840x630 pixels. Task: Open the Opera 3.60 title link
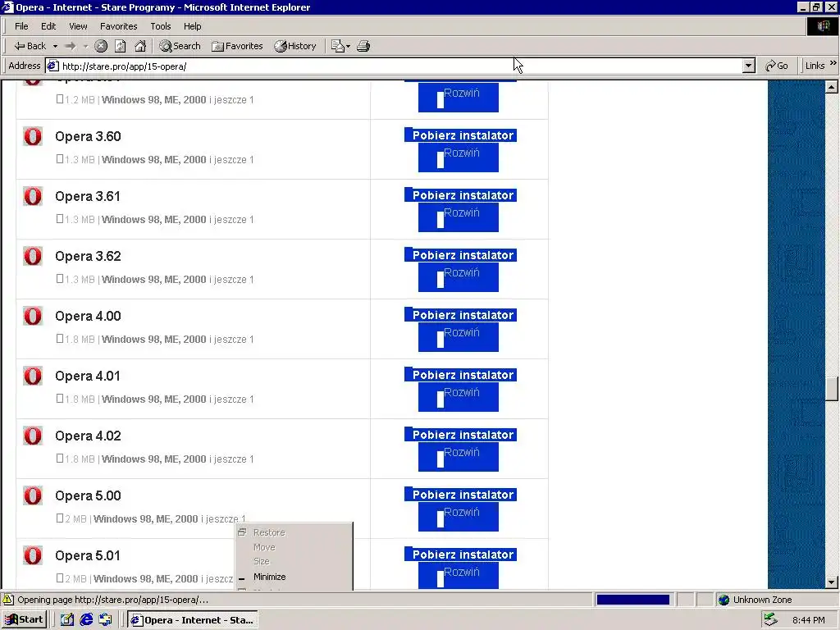(88, 137)
